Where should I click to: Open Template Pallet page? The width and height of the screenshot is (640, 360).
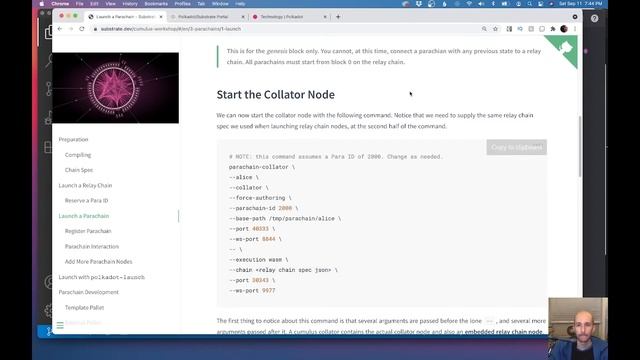(84, 307)
